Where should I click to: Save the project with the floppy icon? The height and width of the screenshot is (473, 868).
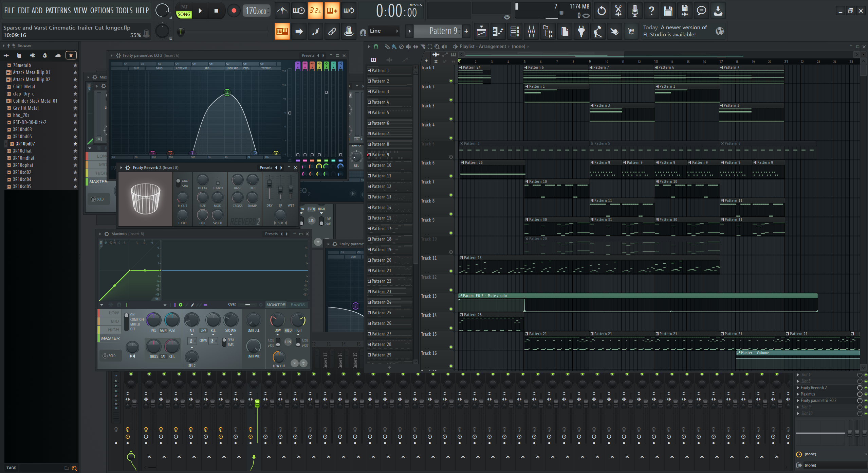[x=668, y=11]
